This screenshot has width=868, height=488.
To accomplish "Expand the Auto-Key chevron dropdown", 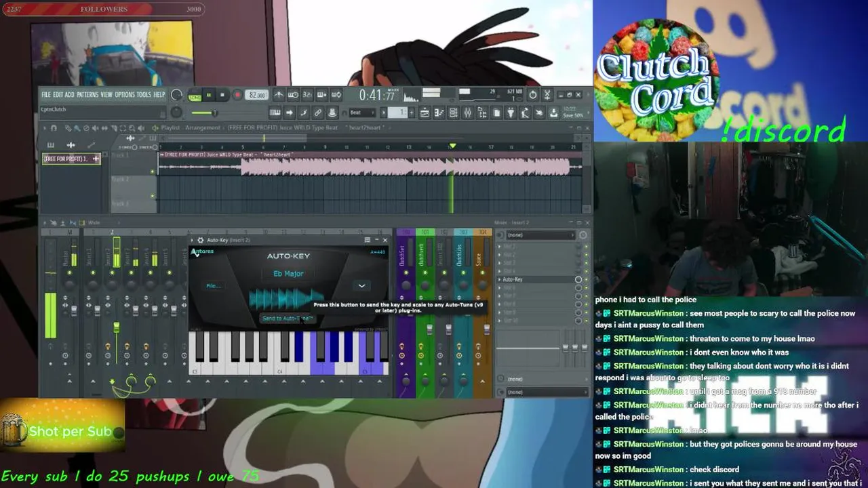I will [x=361, y=285].
